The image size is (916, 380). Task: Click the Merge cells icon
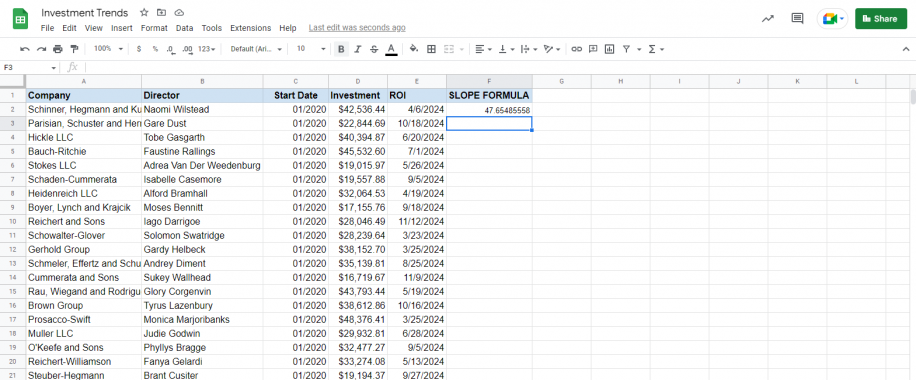[x=449, y=49]
